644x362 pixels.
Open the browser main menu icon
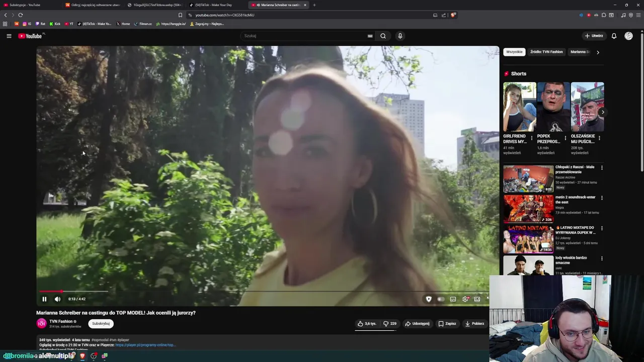point(638,15)
